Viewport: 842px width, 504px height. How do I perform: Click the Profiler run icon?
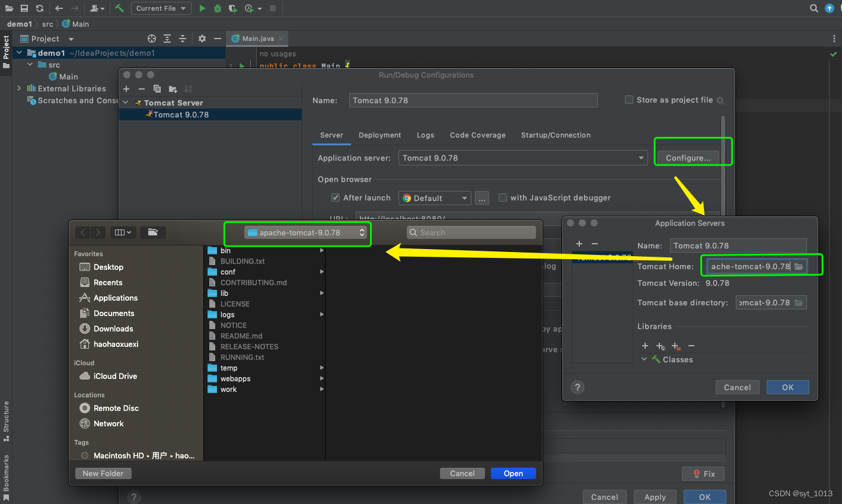249,8
